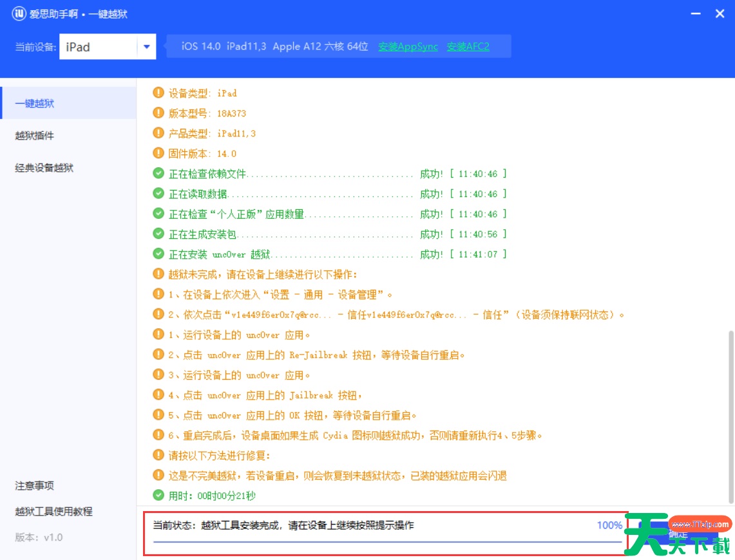Click the iPad current device field

pos(99,47)
